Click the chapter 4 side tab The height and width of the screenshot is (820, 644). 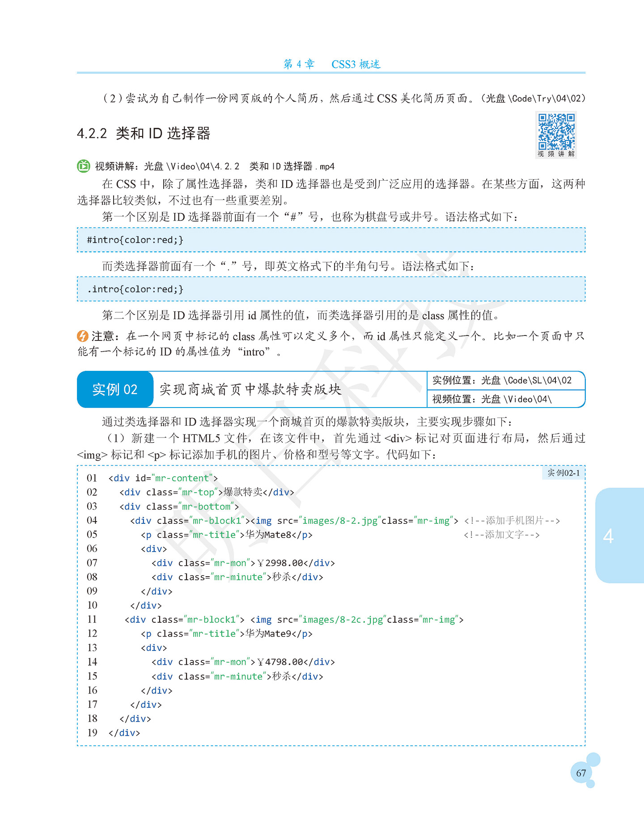click(619, 535)
